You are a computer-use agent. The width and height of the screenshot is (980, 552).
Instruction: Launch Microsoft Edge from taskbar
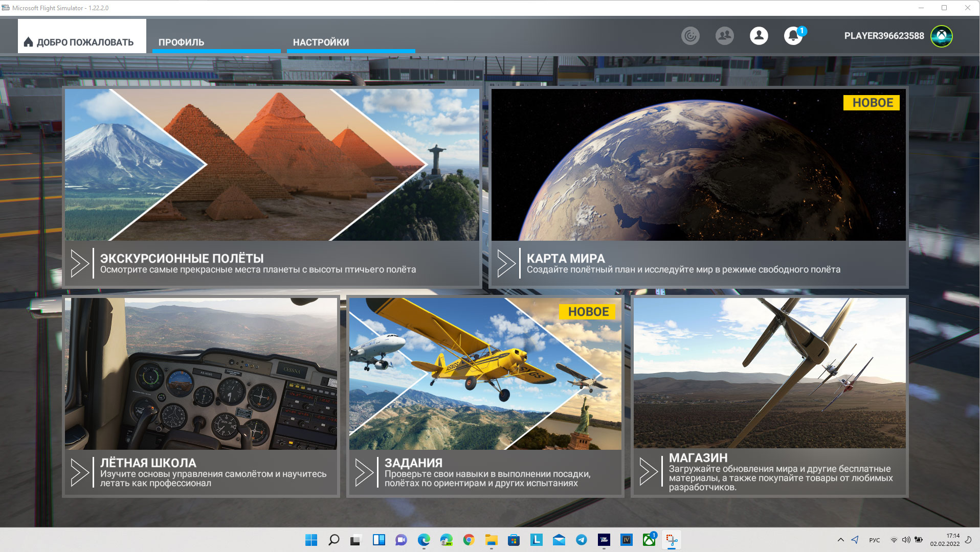424,540
